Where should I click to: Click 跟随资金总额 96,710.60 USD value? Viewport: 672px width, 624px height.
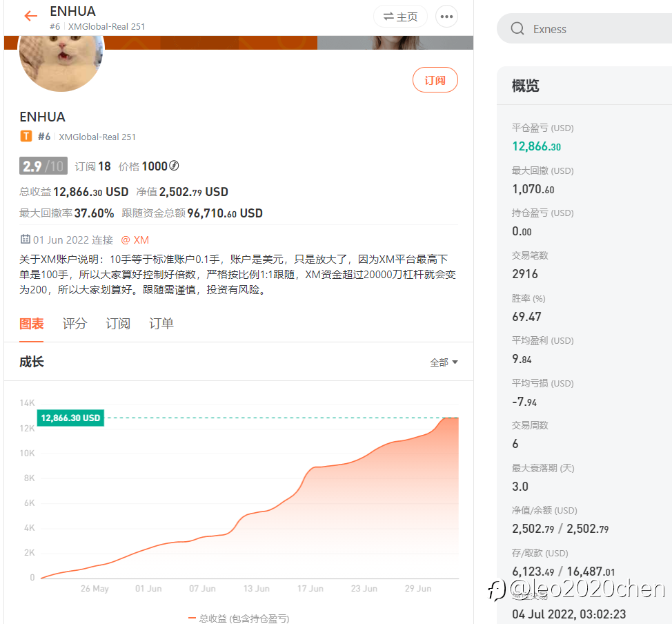pos(192,213)
